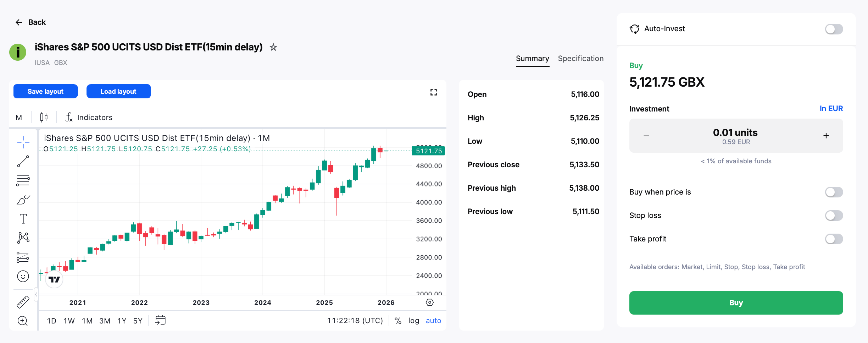This screenshot has width=868, height=343.
Task: Click the 5121.75 current price label
Action: point(429,151)
